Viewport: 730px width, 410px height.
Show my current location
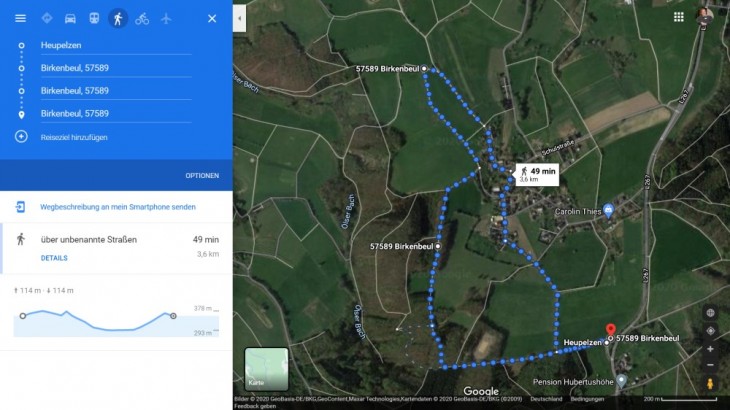coord(710,330)
